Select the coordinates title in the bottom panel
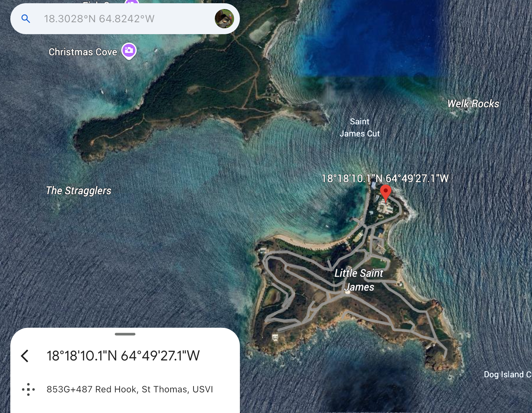 pyautogui.click(x=123, y=356)
